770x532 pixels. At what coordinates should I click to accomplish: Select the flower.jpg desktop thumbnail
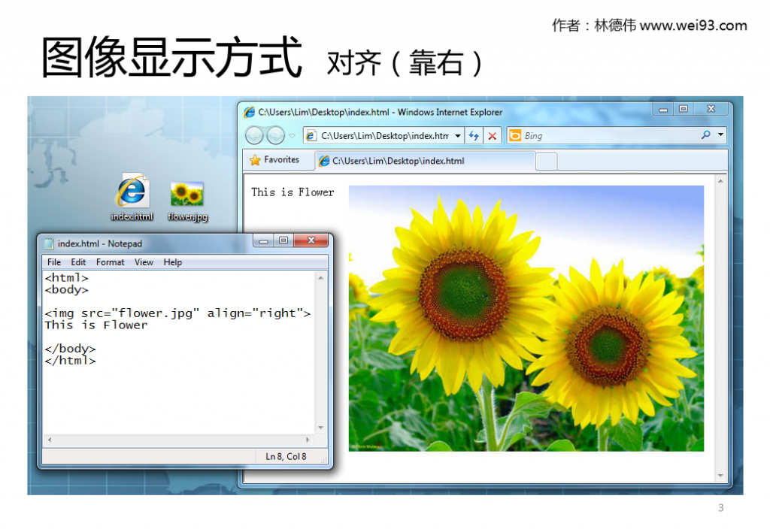tap(187, 201)
